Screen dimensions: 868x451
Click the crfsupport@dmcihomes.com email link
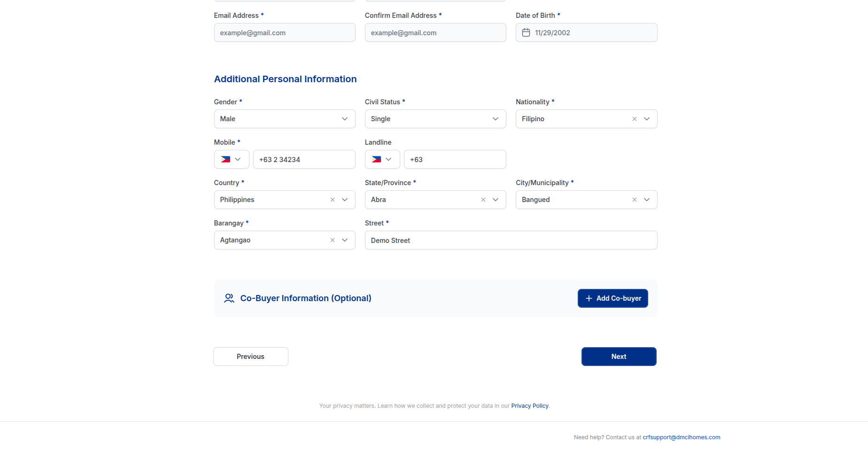(x=682, y=437)
